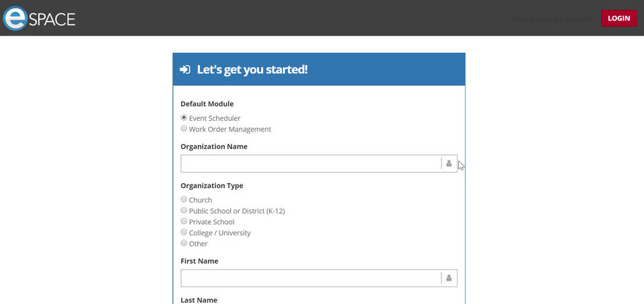Click the eSPACE logo

coord(39,18)
